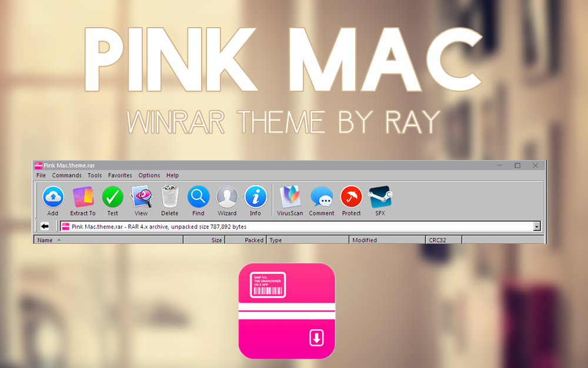Open the Help menu
This screenshot has height=368, width=588.
(172, 175)
